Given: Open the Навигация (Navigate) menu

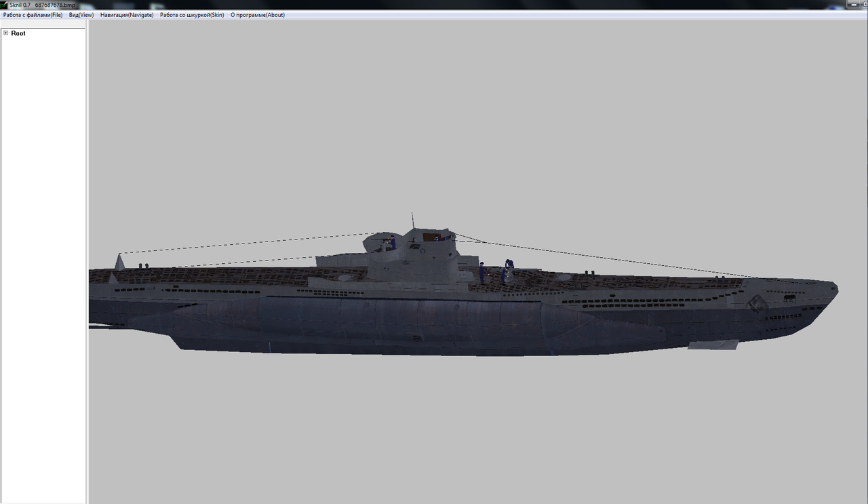Looking at the screenshot, I should point(127,15).
